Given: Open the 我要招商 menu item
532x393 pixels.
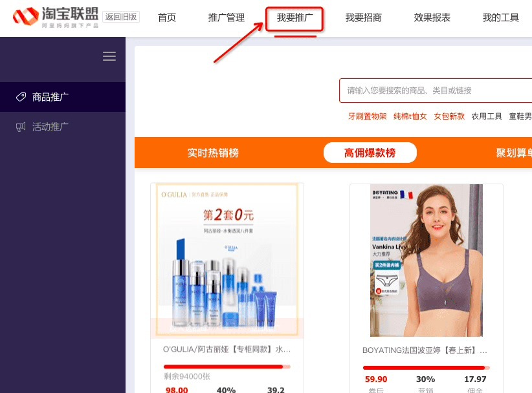Looking at the screenshot, I should [363, 17].
